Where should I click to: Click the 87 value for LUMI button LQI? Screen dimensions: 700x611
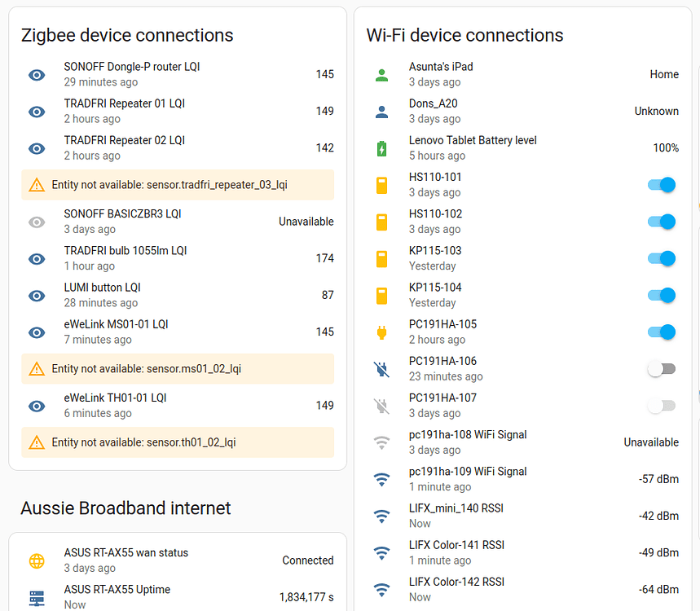328,295
